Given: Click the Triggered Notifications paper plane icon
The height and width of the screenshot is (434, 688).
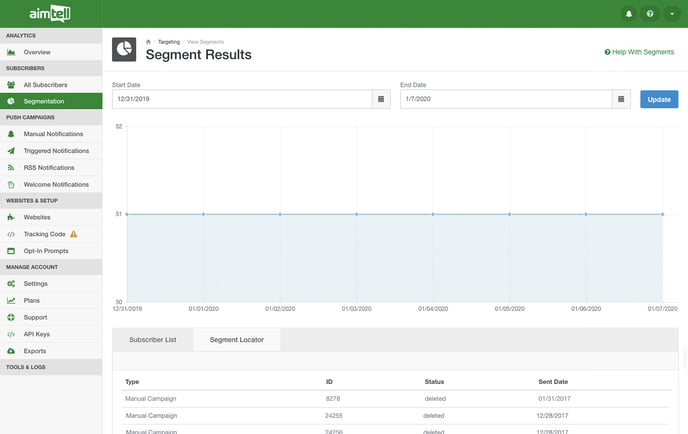Looking at the screenshot, I should coord(11,151).
